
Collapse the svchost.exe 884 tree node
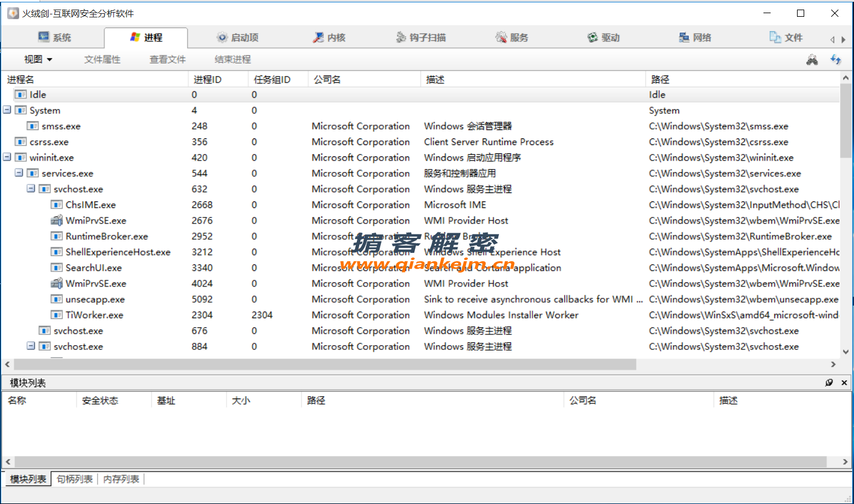tap(31, 346)
